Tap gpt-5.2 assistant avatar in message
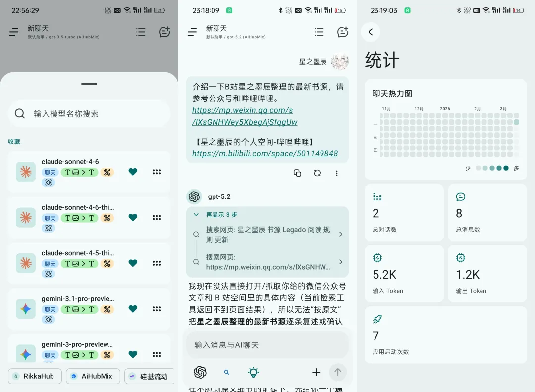The width and height of the screenshot is (535, 392). pos(194,196)
